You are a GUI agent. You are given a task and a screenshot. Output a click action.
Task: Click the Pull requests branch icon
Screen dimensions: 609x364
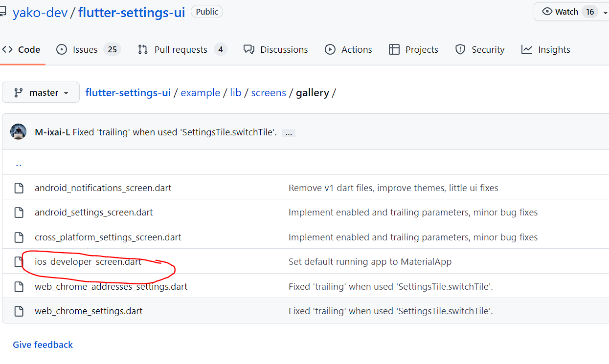point(143,49)
